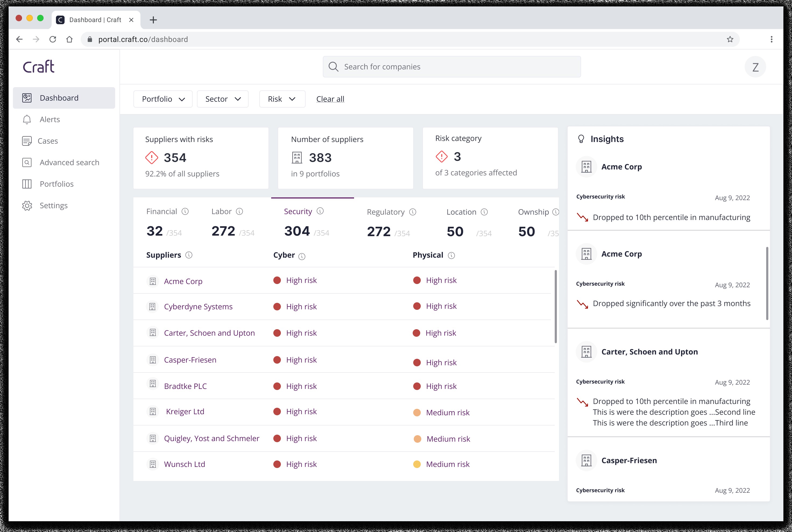Click the info icon next to Financial
Image resolution: width=792 pixels, height=532 pixels.
click(185, 211)
